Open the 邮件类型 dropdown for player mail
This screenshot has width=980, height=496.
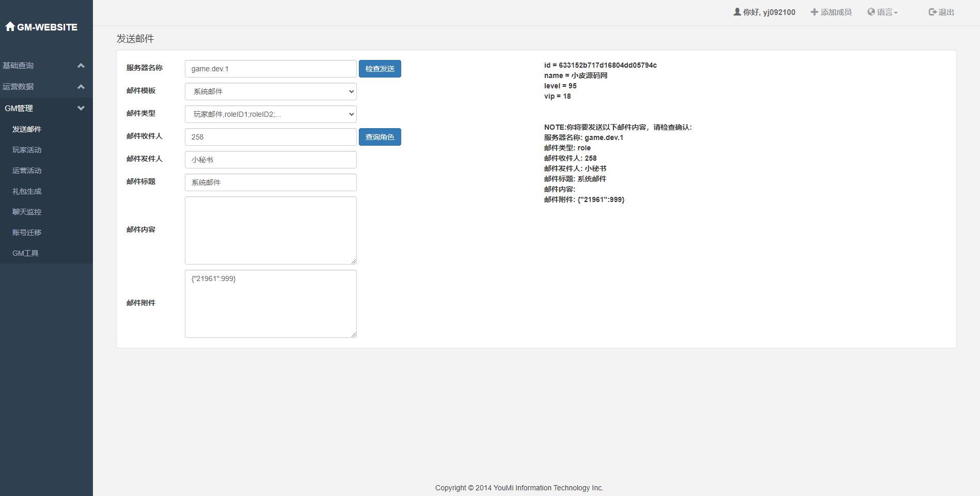pos(270,114)
